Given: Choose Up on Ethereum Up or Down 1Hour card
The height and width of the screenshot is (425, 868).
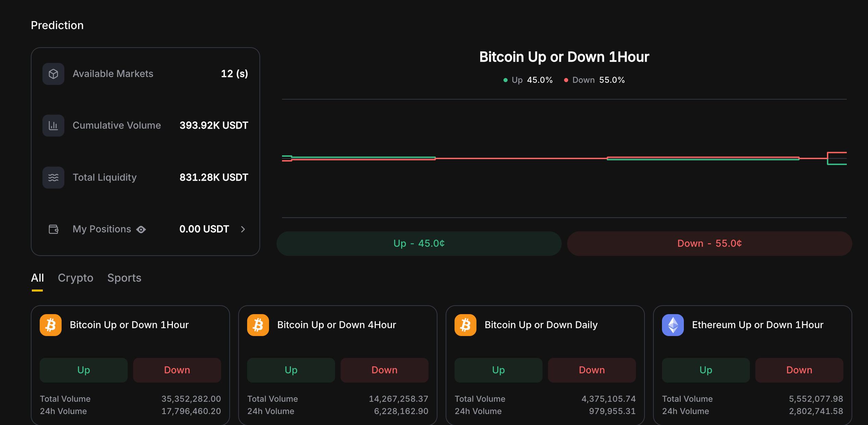Looking at the screenshot, I should (706, 370).
